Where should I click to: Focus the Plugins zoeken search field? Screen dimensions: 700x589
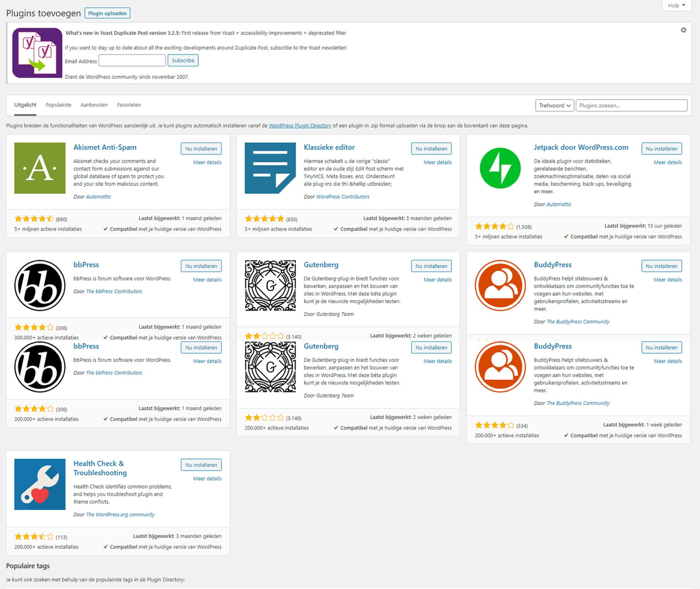[631, 105]
